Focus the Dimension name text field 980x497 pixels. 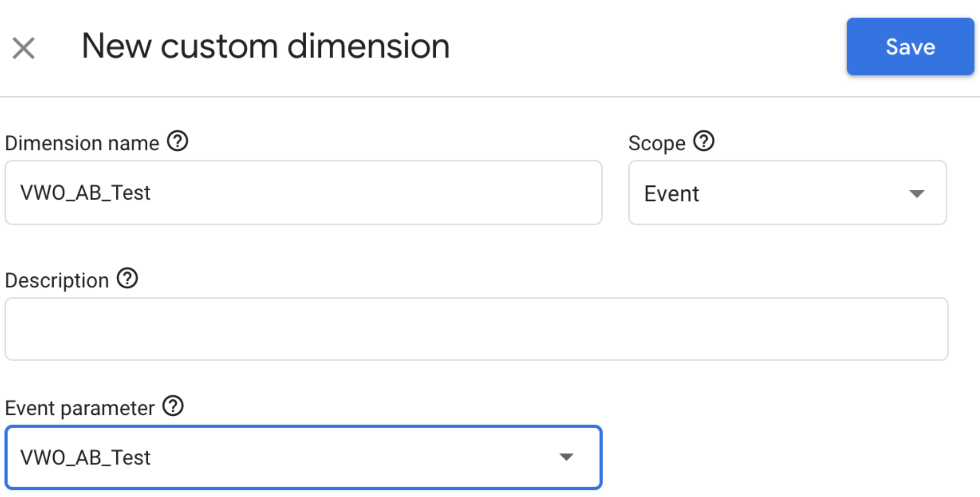[x=303, y=192]
